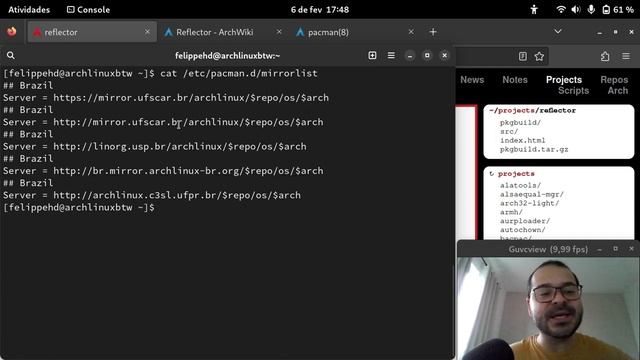Open the Repos nav link
640x360 pixels.
pyautogui.click(x=614, y=80)
